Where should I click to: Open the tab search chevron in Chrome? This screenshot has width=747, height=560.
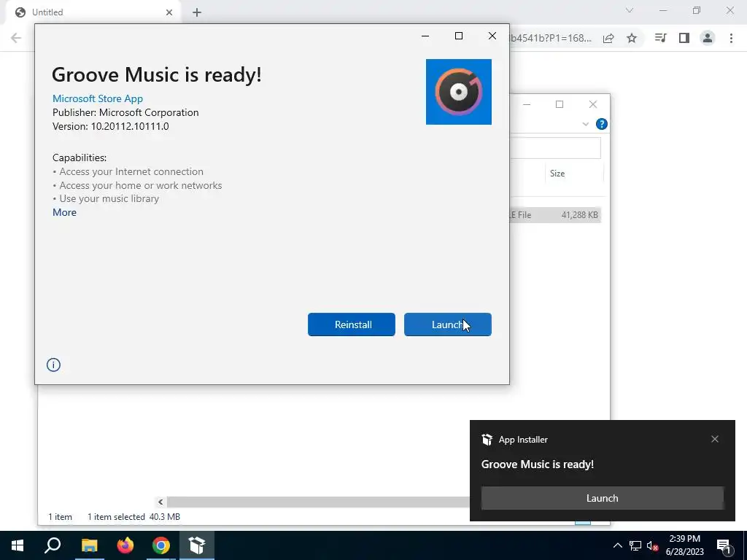click(630, 10)
